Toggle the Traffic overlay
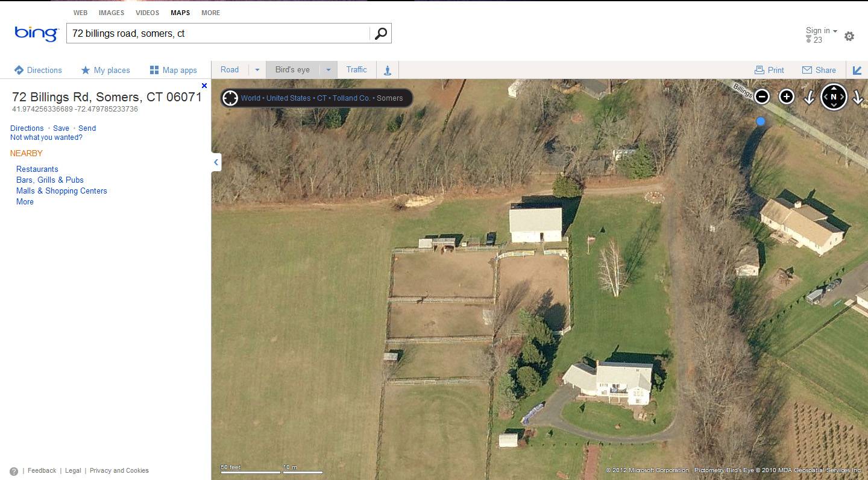This screenshot has width=868, height=480. [x=356, y=70]
